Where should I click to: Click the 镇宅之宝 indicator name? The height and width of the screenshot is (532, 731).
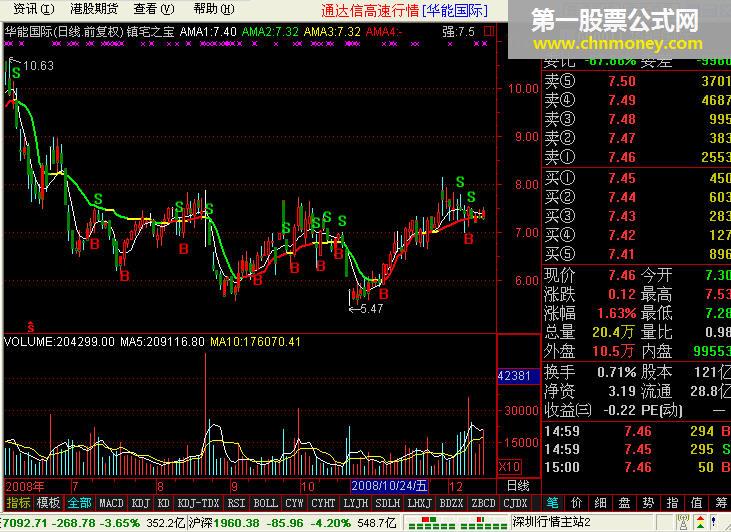click(150, 32)
